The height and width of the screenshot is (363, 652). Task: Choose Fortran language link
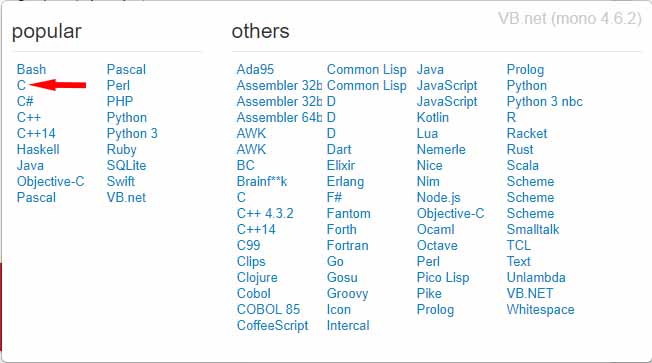(x=348, y=246)
